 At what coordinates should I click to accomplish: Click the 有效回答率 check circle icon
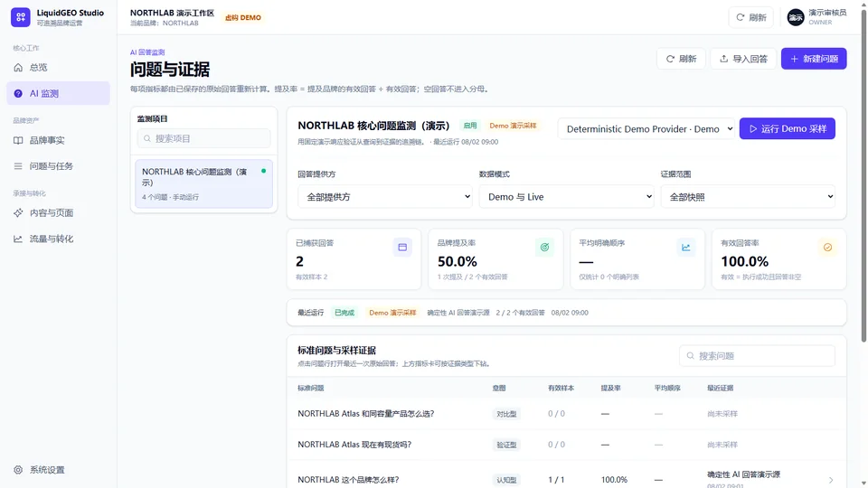(x=827, y=248)
